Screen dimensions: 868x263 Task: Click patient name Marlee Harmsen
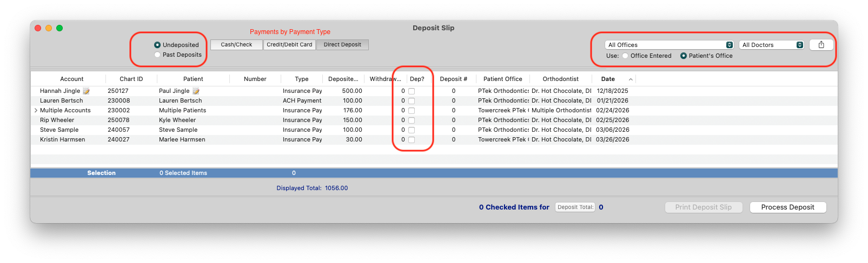(x=182, y=140)
